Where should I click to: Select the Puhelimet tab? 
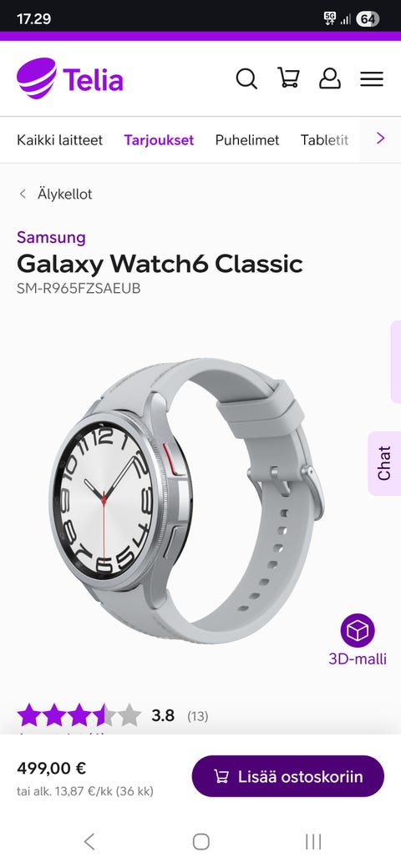(247, 140)
